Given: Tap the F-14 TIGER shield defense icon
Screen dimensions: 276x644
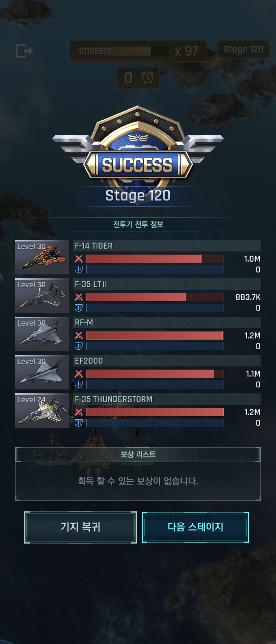Looking at the screenshot, I should [x=79, y=269].
